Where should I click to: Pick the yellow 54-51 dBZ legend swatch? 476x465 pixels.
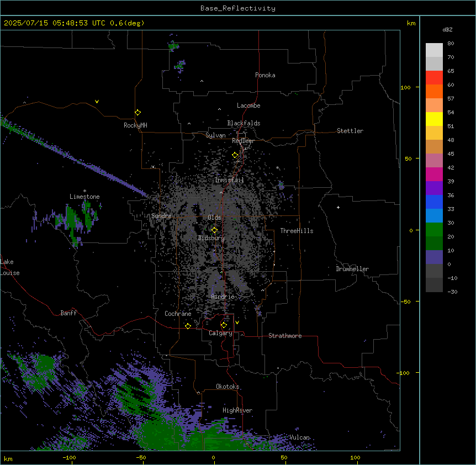coord(434,119)
